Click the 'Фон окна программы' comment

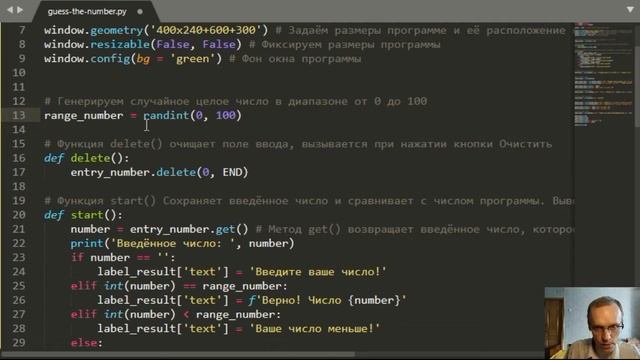(295, 59)
